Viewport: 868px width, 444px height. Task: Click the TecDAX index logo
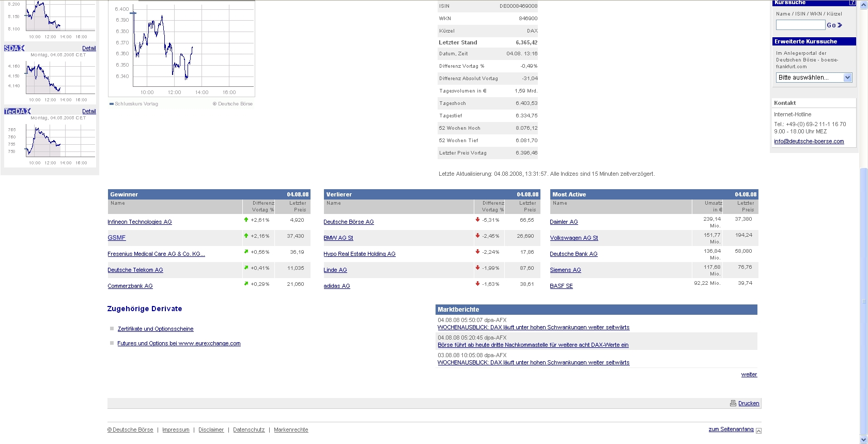[18, 111]
